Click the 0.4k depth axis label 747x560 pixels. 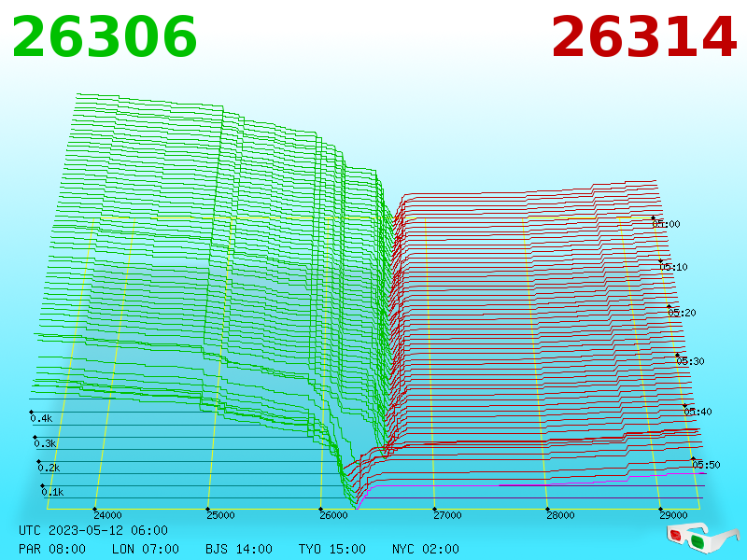pos(41,418)
